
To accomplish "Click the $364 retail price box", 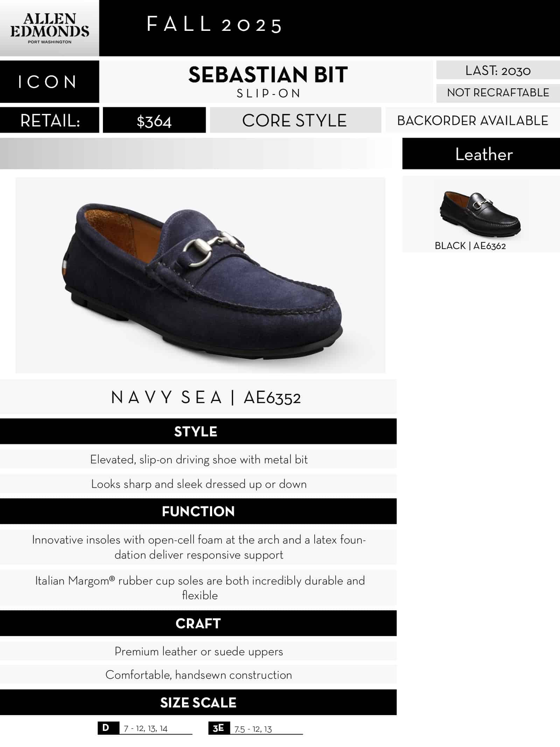I will click(x=154, y=121).
